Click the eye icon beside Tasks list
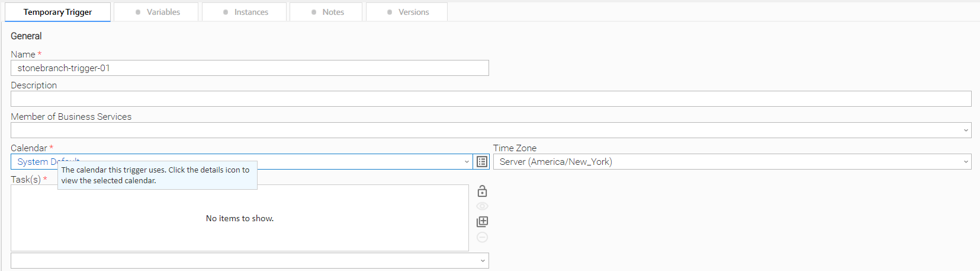This screenshot has width=980, height=271. pyautogui.click(x=482, y=206)
